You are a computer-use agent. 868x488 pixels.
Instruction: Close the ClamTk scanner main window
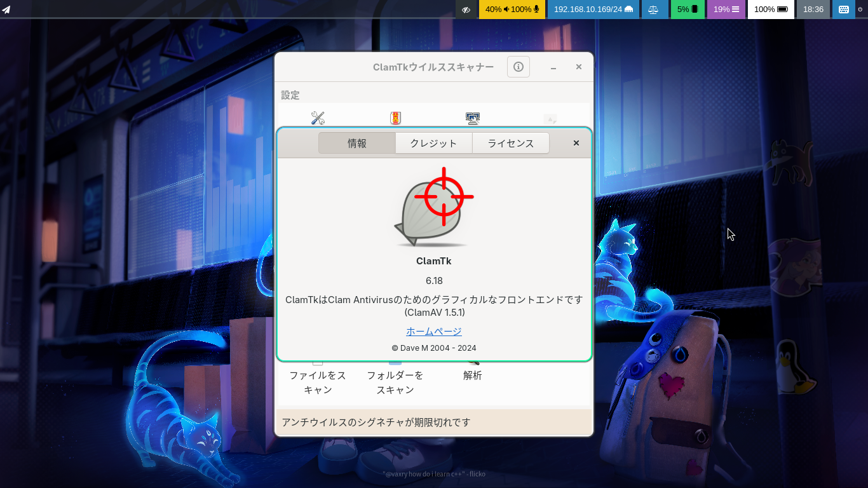(x=579, y=67)
